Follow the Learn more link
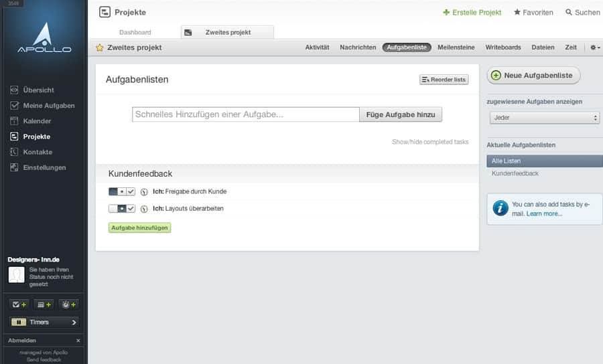Viewport: 603px width, 364px height. (x=544, y=213)
